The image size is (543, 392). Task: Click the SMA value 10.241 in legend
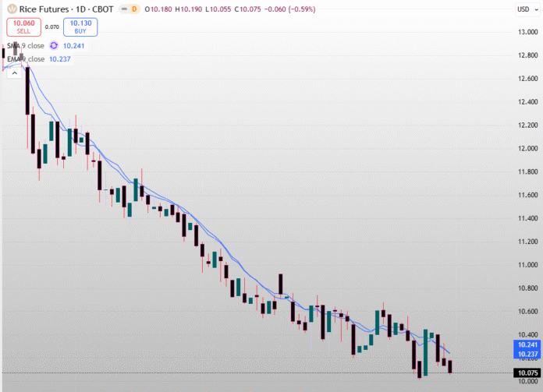pos(74,46)
